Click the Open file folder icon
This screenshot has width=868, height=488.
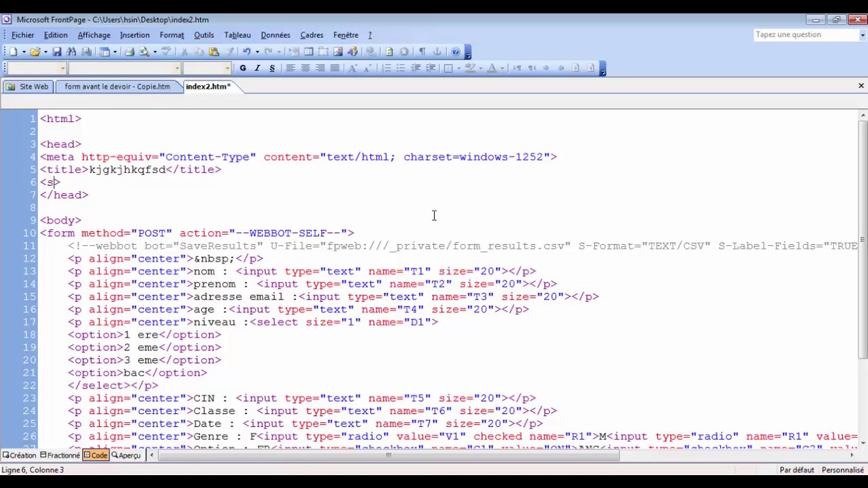[35, 52]
